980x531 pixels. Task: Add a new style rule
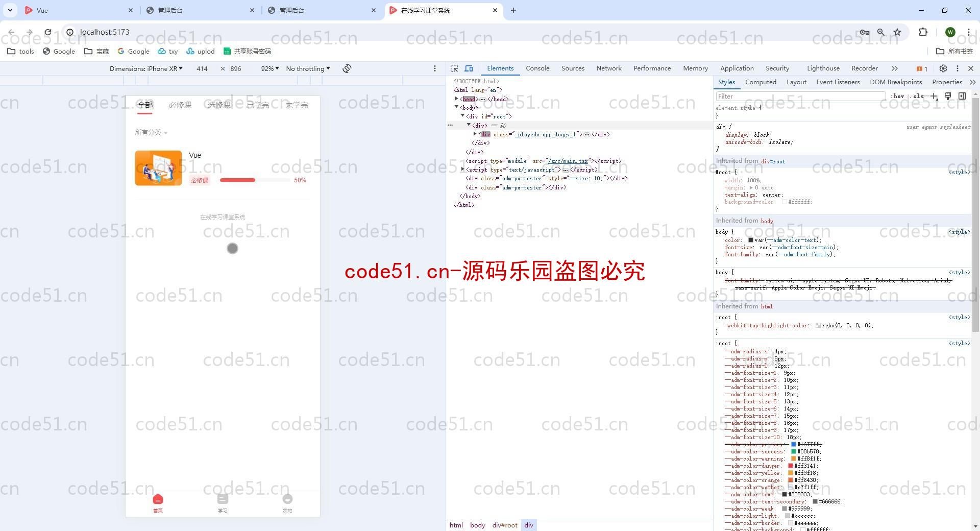(x=934, y=96)
